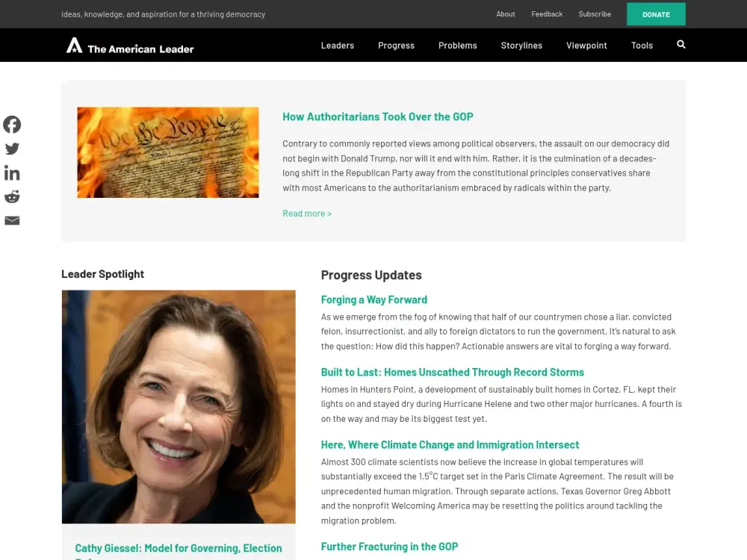
Task: Share via Twitter bird icon
Action: coord(12,149)
